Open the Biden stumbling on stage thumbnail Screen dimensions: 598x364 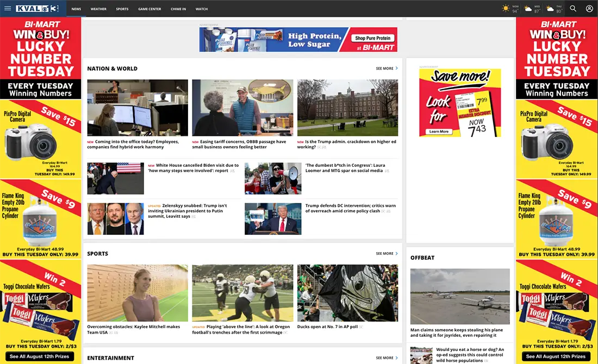coord(116,178)
